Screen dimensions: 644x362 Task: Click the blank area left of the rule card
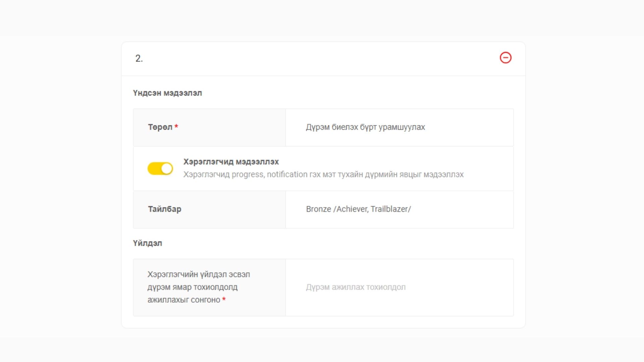click(x=60, y=184)
